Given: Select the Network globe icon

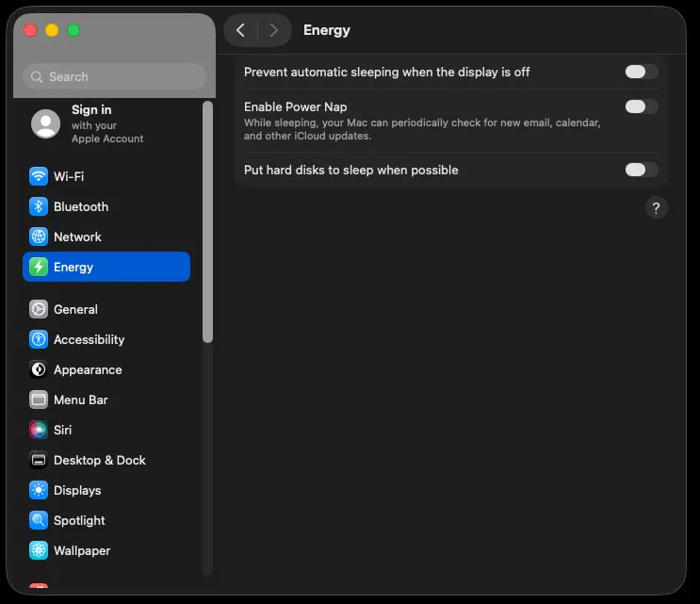Looking at the screenshot, I should pyautogui.click(x=39, y=237).
